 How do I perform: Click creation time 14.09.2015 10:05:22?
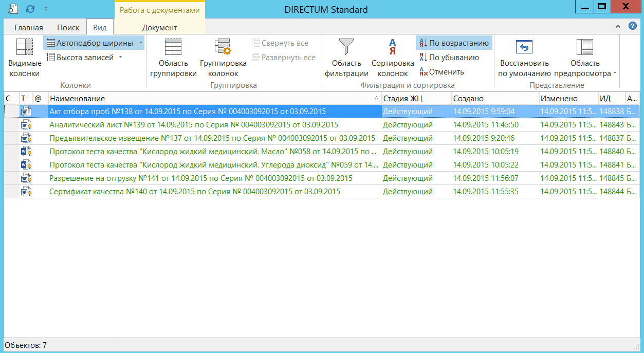(x=486, y=165)
